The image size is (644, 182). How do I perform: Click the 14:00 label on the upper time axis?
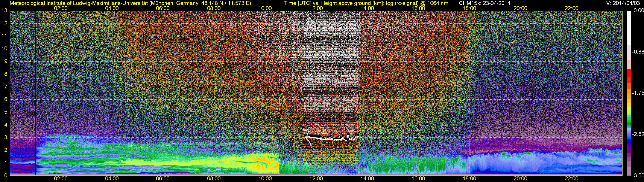click(367, 8)
